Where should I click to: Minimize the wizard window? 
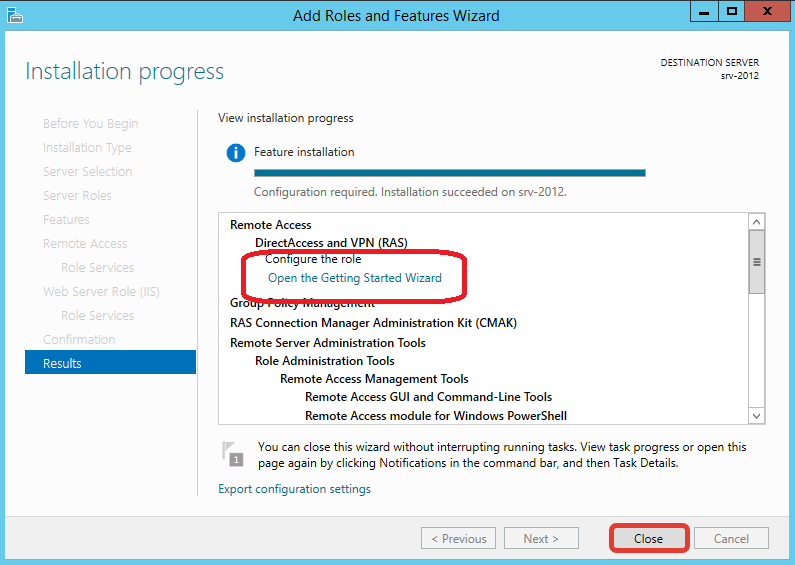[x=704, y=12]
